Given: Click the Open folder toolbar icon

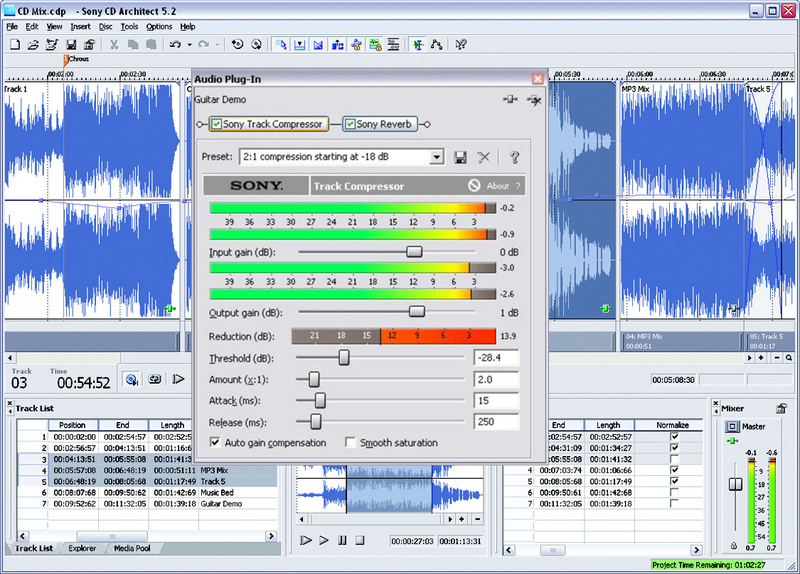Looking at the screenshot, I should [33, 45].
